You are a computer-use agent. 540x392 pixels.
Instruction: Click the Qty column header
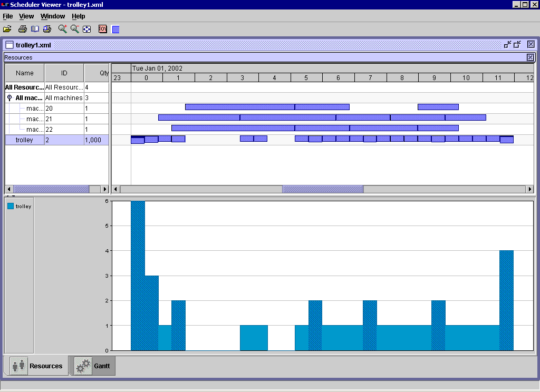pyautogui.click(x=97, y=73)
